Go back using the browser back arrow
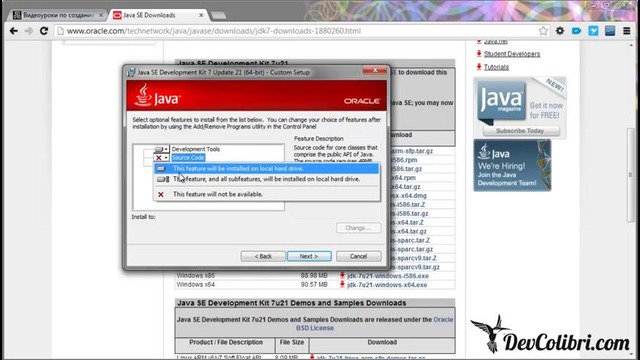The height and width of the screenshot is (360, 640). (x=13, y=31)
